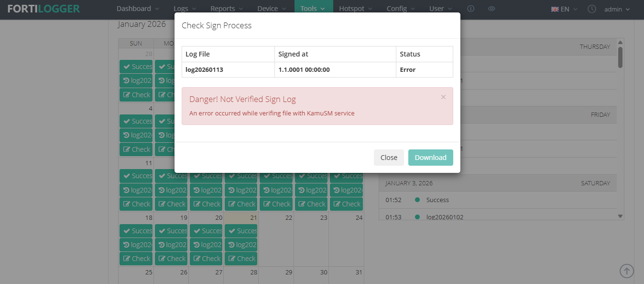Dismiss the danger alert with its X icon
644x284 pixels.
(x=443, y=97)
